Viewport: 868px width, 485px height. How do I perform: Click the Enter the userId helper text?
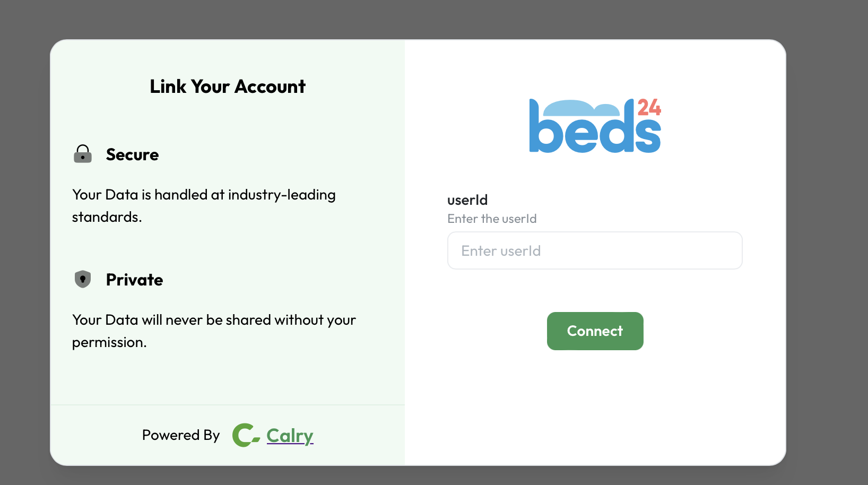(x=491, y=219)
